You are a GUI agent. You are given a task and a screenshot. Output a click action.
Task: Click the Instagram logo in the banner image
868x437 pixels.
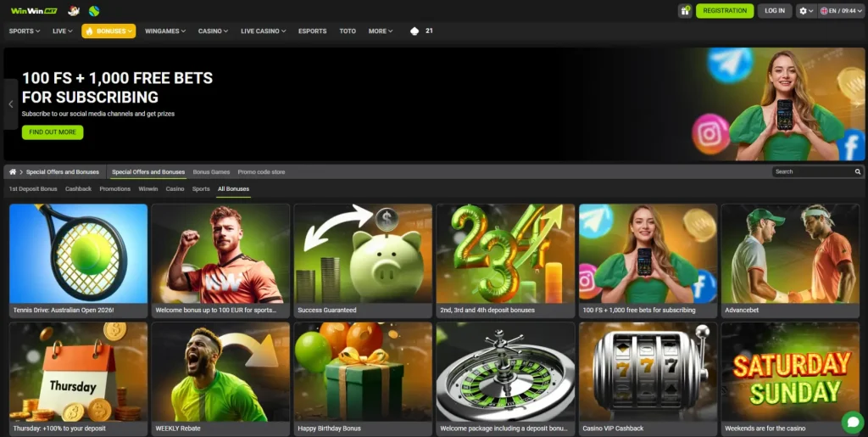tap(711, 133)
